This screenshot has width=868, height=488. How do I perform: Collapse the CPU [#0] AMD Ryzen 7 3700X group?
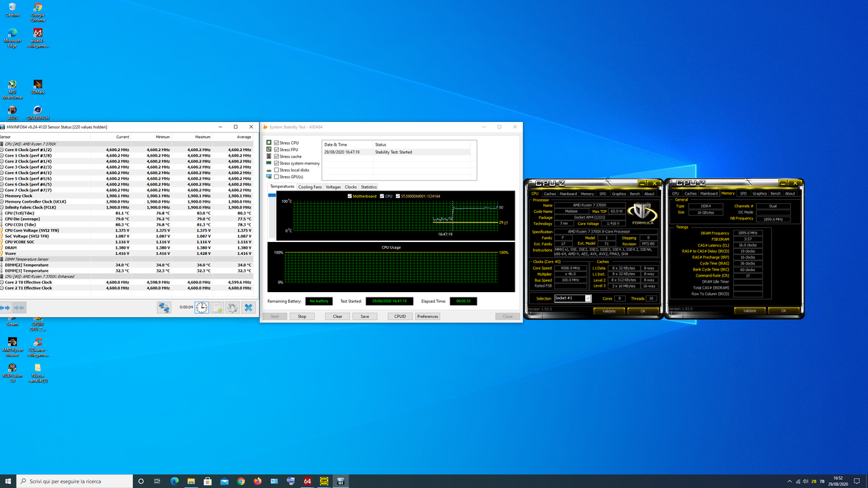click(x=5, y=143)
